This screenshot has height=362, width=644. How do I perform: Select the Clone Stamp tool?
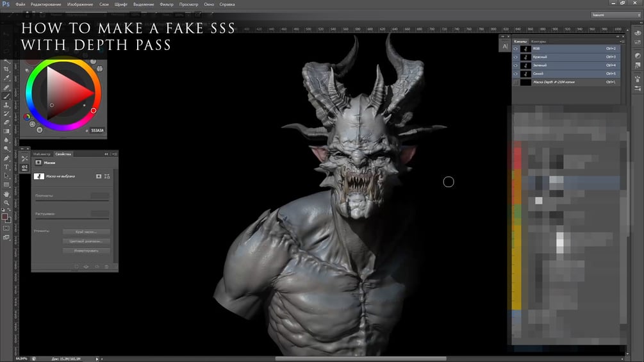pos(6,105)
